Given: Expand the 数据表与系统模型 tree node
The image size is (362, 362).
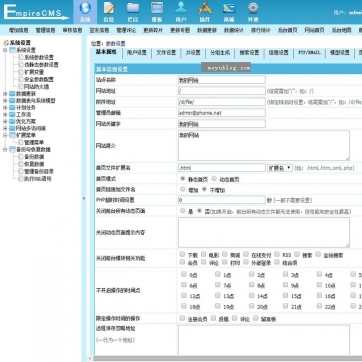Looking at the screenshot, I should click(x=5, y=101).
